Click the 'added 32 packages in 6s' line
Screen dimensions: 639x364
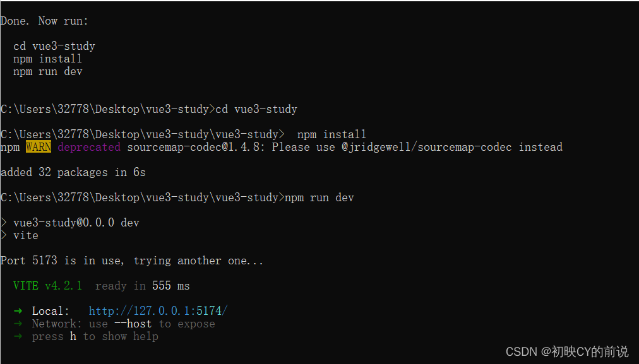(73, 172)
